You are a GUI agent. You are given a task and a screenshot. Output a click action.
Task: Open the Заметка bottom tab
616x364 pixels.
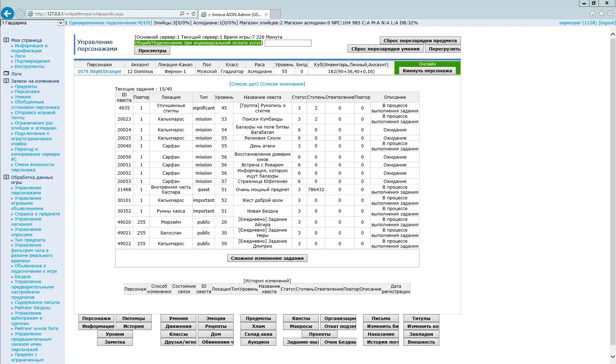tap(115, 342)
